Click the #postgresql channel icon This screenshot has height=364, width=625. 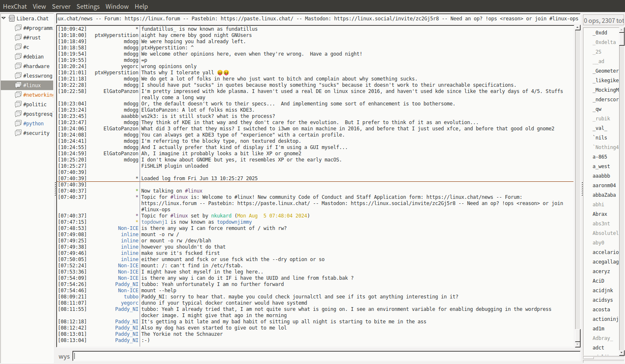(x=18, y=114)
